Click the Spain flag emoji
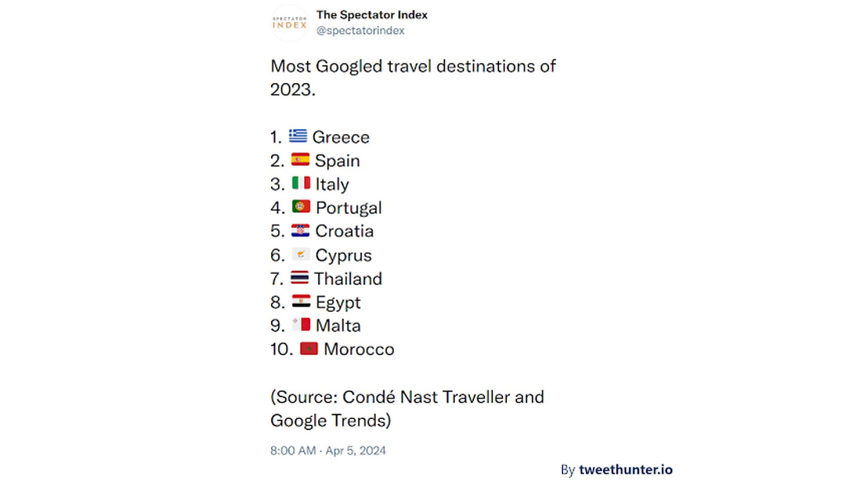 (300, 160)
